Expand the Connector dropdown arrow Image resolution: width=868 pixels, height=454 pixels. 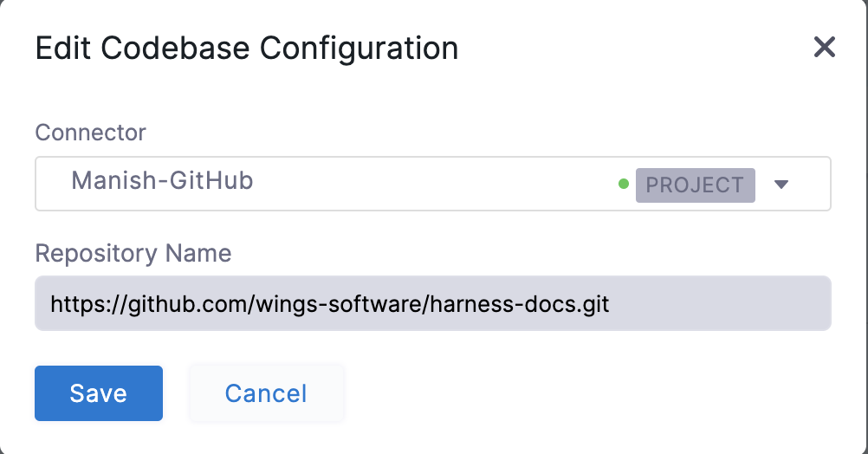pyautogui.click(x=781, y=185)
